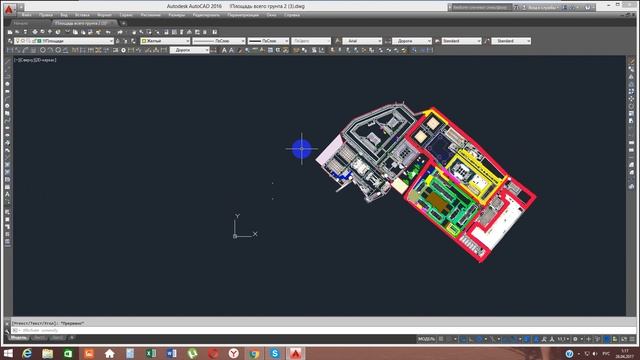
Task: Switch to the Начало tab
Action: click(x=21, y=23)
